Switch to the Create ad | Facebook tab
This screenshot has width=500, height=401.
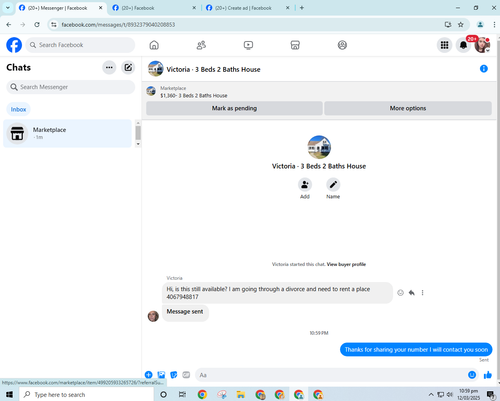coord(247,8)
